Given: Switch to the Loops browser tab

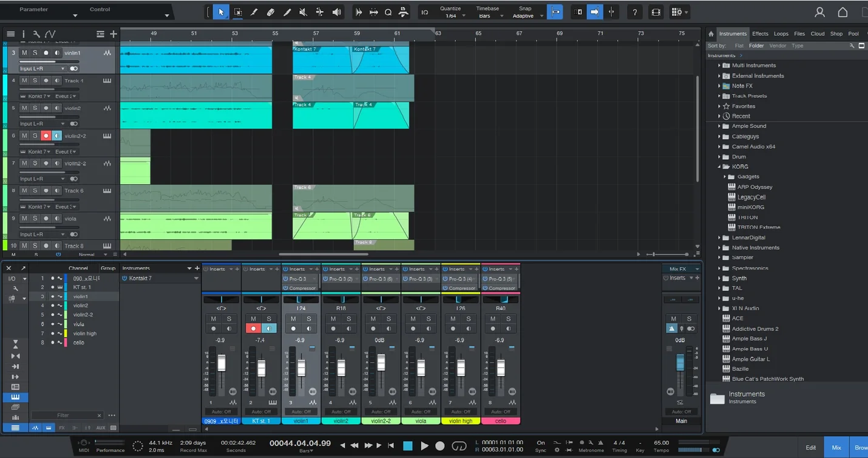Looking at the screenshot, I should [781, 34].
